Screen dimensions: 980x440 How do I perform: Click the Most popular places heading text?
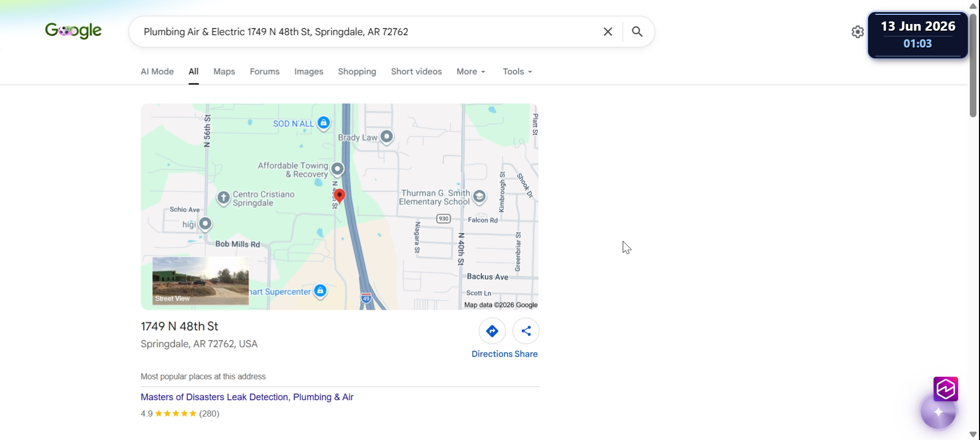click(203, 377)
